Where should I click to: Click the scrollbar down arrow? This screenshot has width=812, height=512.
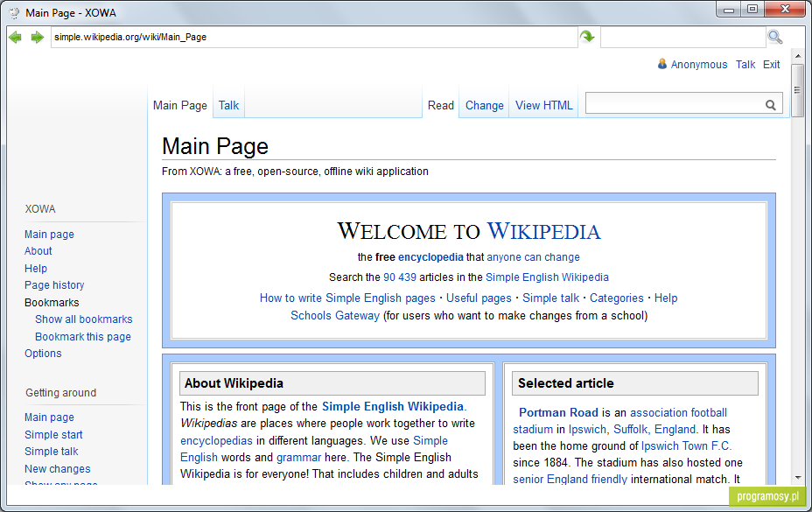click(x=797, y=478)
